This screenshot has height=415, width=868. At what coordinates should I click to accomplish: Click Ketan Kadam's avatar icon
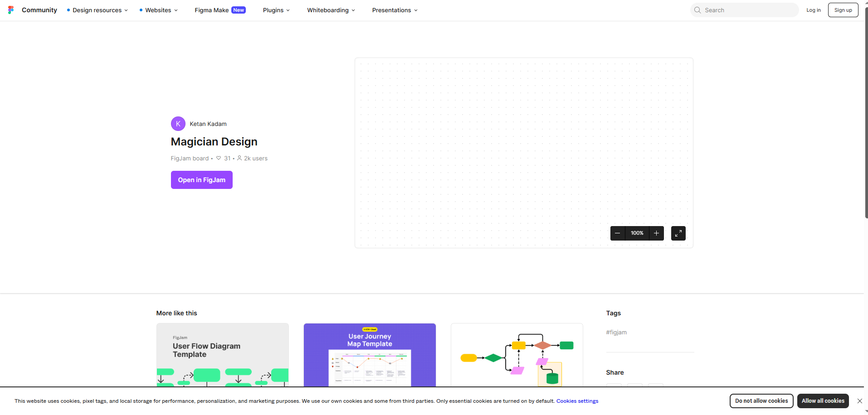[x=178, y=124]
